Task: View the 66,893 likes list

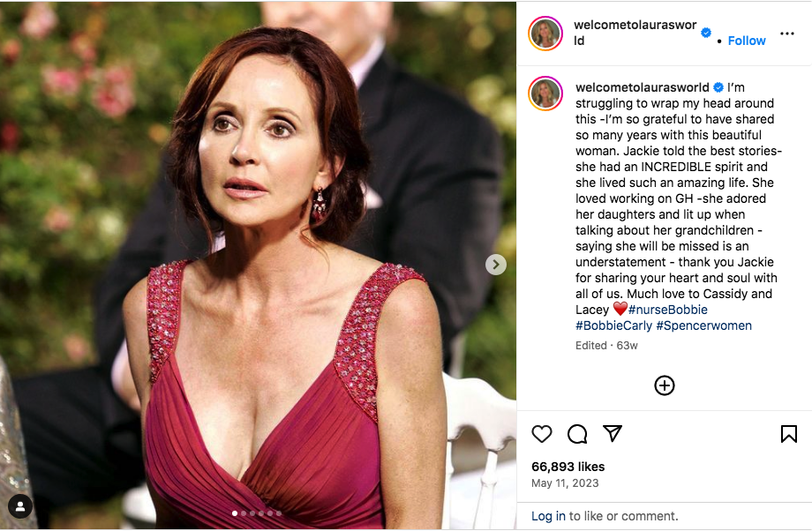Action: pyautogui.click(x=566, y=467)
